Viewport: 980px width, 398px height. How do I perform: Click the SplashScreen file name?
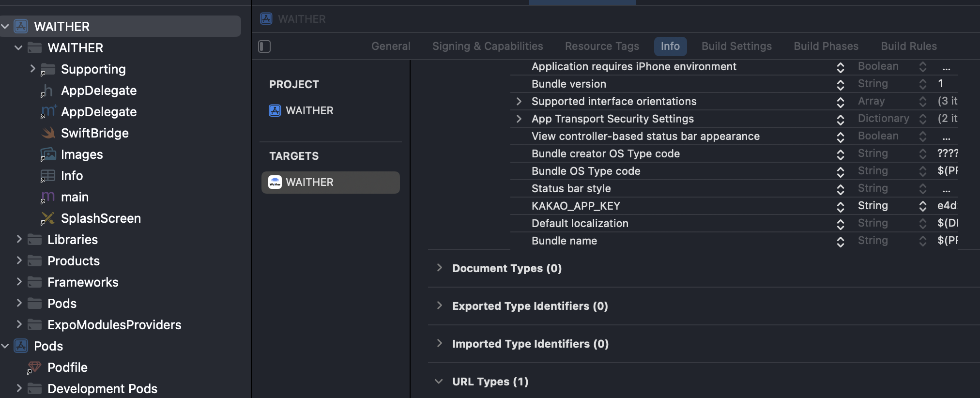coord(101,218)
